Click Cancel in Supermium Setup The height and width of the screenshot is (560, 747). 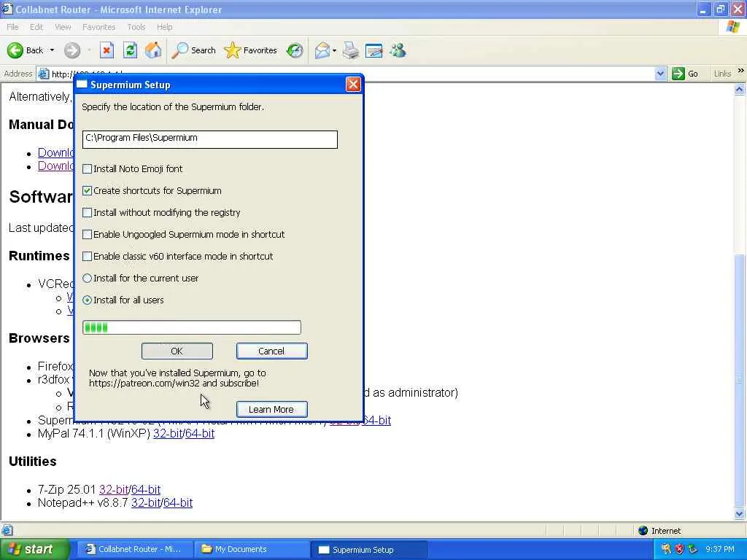tap(271, 351)
